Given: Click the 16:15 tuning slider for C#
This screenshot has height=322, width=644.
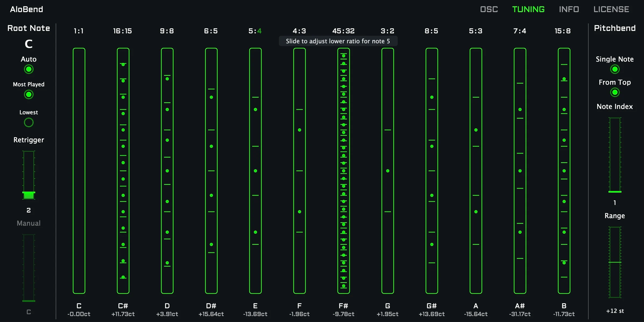Looking at the screenshot, I should click(x=123, y=169).
